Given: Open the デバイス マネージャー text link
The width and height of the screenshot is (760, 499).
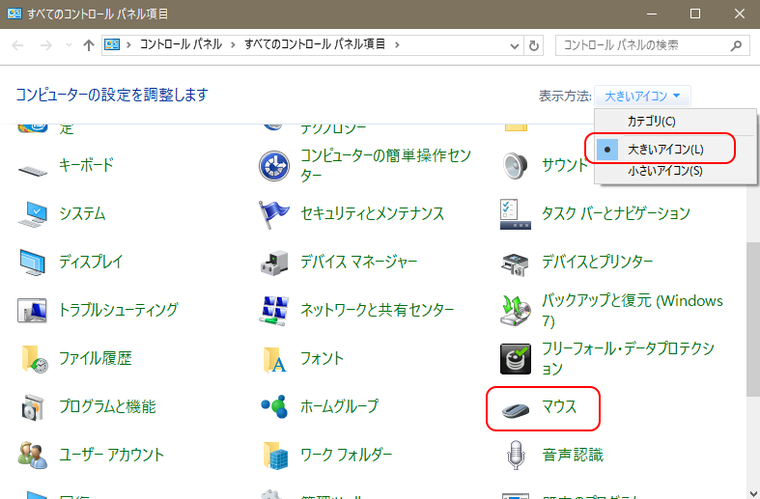Looking at the screenshot, I should pyautogui.click(x=359, y=262).
